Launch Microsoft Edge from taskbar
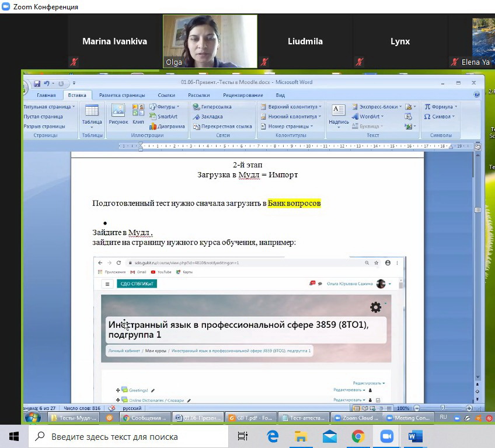 [x=273, y=437]
